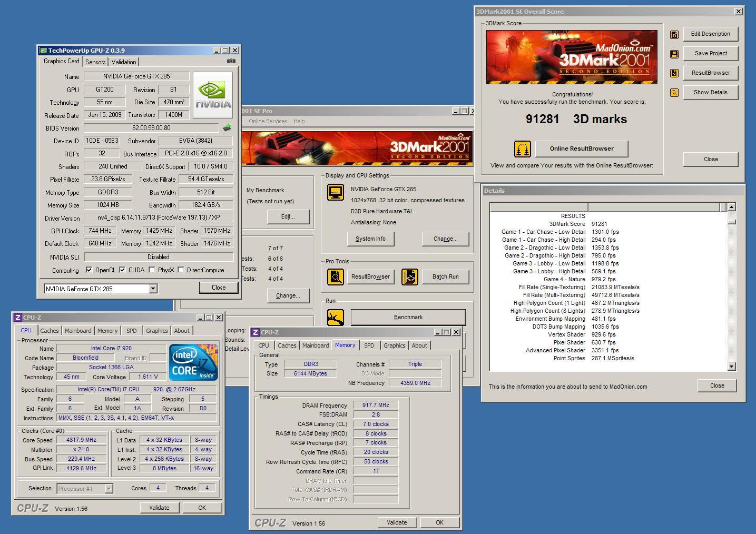The height and width of the screenshot is (534, 756).
Task: Open the Online Services menu in 3DMark2001
Action: (x=268, y=121)
